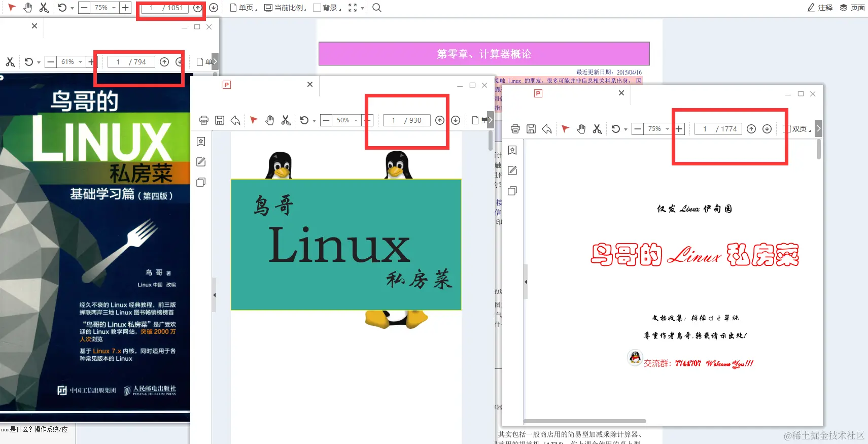Open annotation edit panel in the 930-page window
This screenshot has height=444, width=868.
point(201,162)
